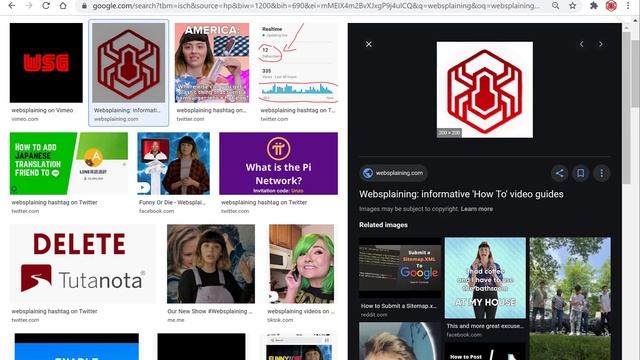
Task: Click 'Funny Or Die - Websplai...' caption
Action: [172, 202]
